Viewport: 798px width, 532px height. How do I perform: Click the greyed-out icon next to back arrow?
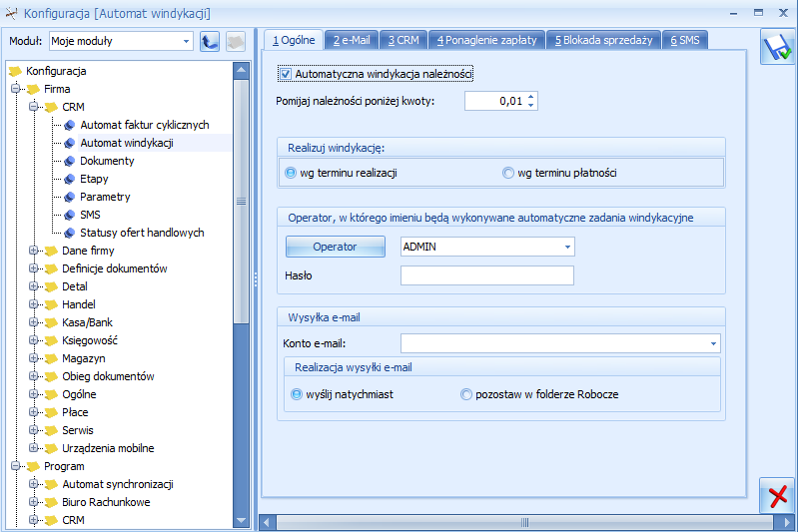235,41
